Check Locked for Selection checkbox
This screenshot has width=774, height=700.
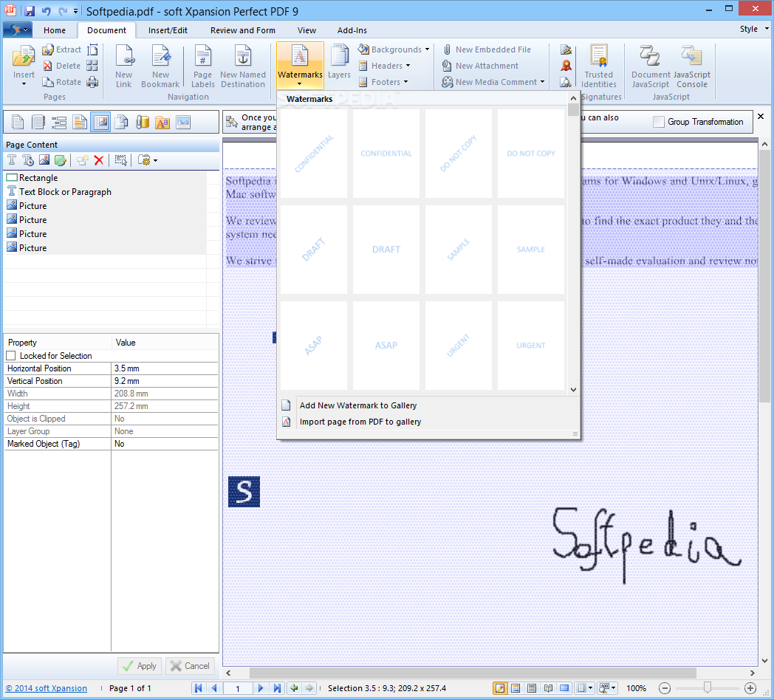click(11, 355)
